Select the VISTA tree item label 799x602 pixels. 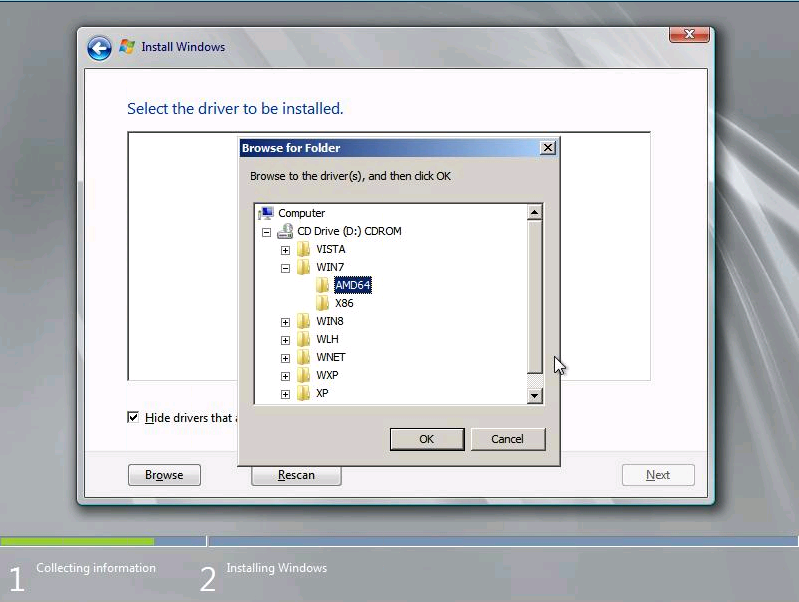tap(331, 249)
